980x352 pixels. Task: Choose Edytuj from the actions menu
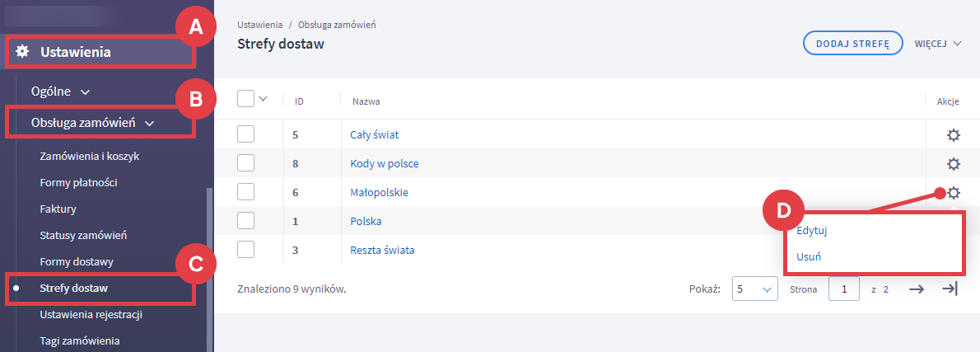811,231
